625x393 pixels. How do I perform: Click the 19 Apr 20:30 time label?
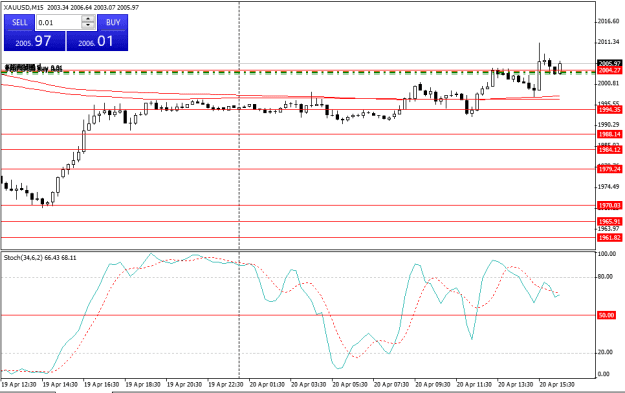(x=184, y=385)
